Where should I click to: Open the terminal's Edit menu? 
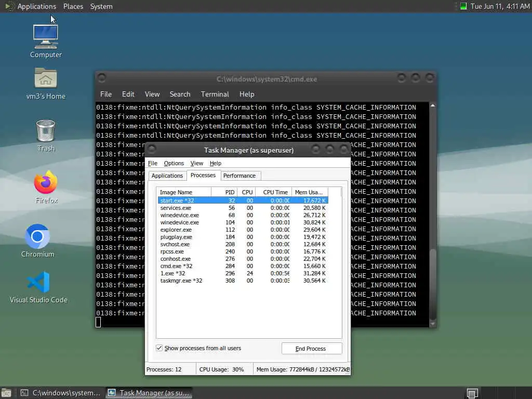(128, 95)
